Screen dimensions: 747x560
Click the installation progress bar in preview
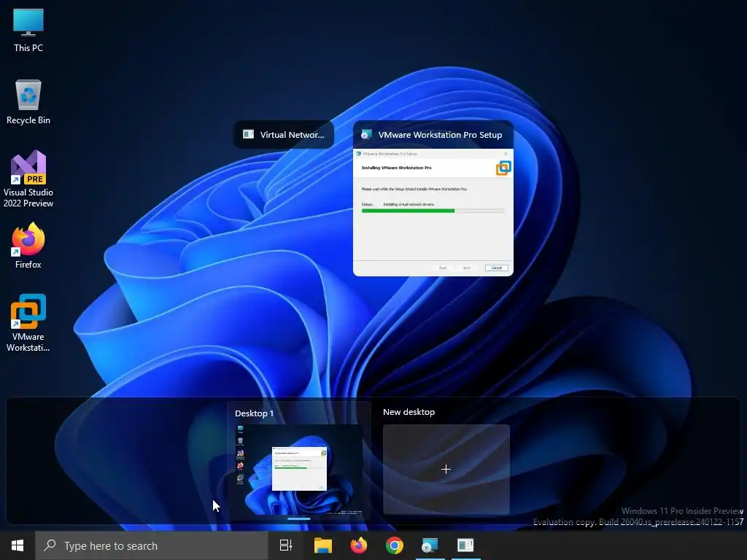[433, 211]
